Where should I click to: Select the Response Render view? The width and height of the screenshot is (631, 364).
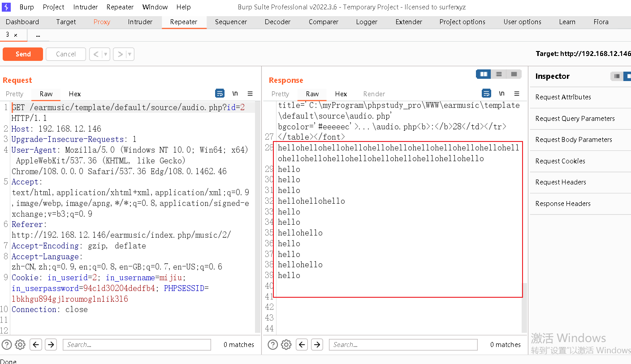[374, 94]
